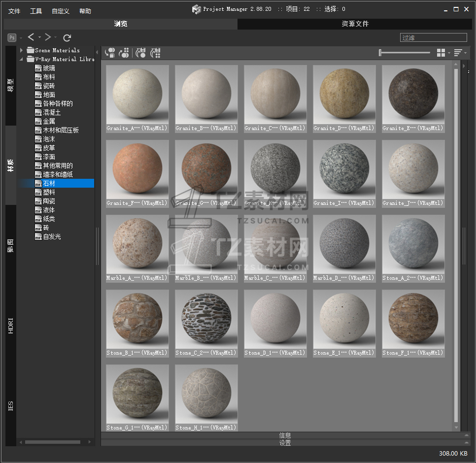This screenshot has height=463, width=476.
Task: Expand the 信息 panel
Action: pos(284,435)
